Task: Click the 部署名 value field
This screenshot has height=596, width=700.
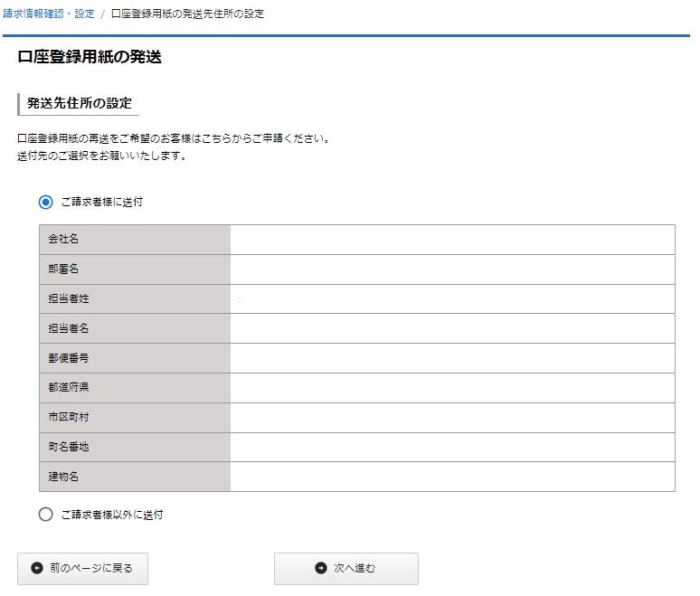Action: click(453, 270)
